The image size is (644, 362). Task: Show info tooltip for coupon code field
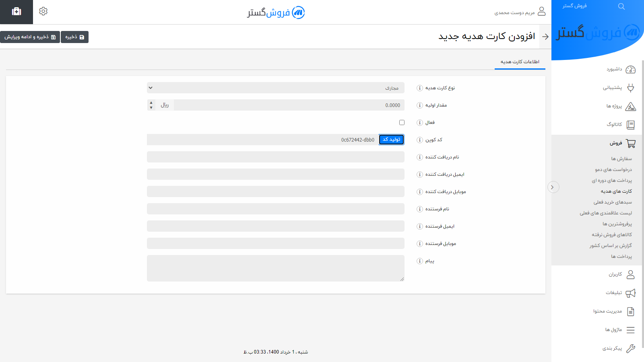pyautogui.click(x=419, y=140)
